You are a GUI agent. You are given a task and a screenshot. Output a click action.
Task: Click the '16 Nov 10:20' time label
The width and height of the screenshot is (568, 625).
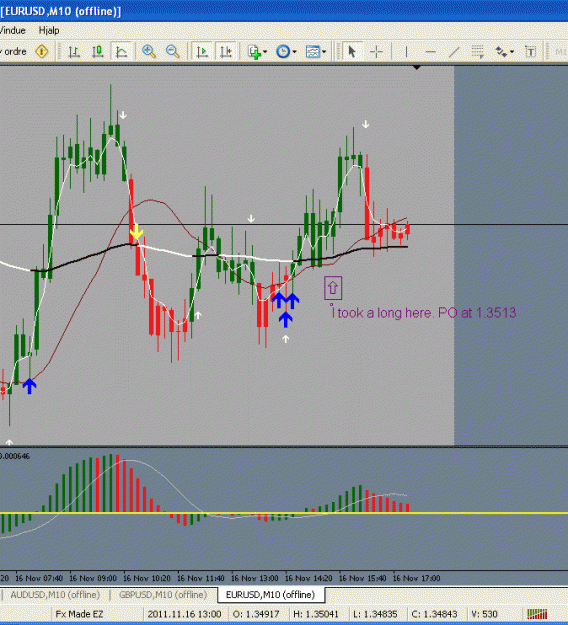147,578
